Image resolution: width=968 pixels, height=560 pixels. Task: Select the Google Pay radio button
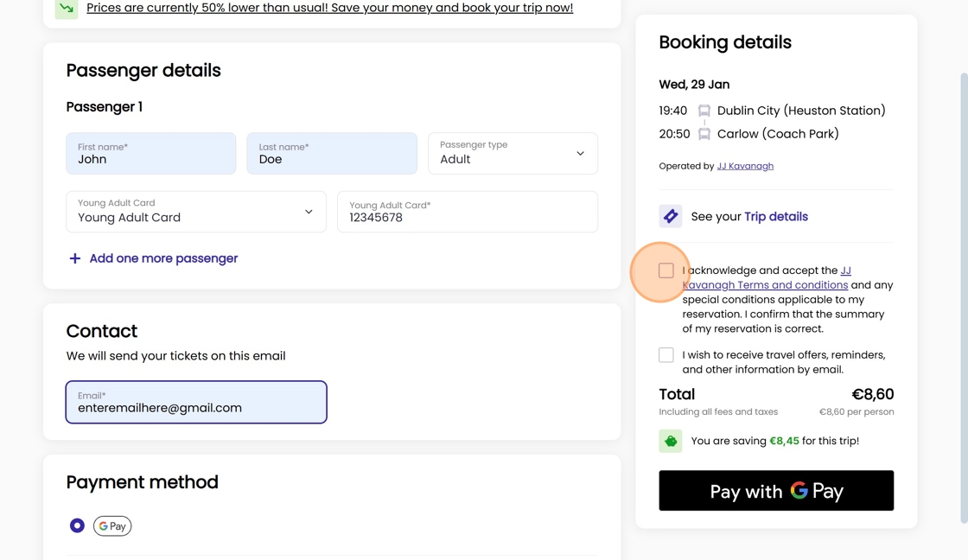click(77, 525)
